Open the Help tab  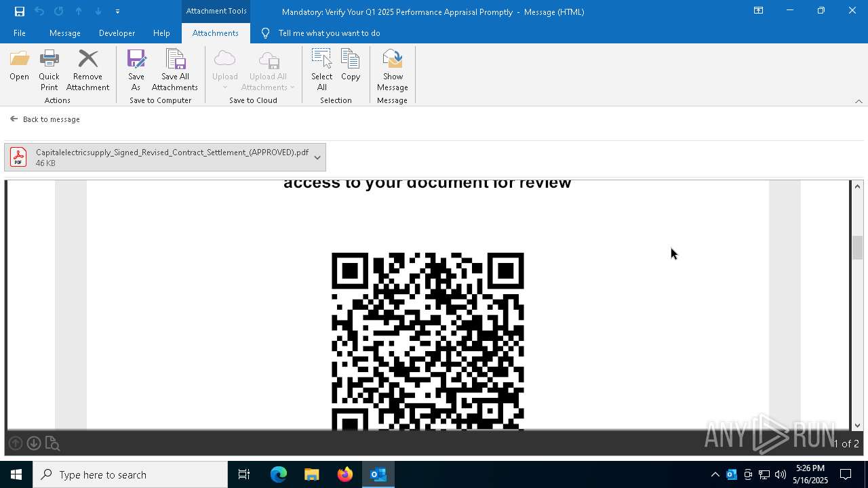161,33
